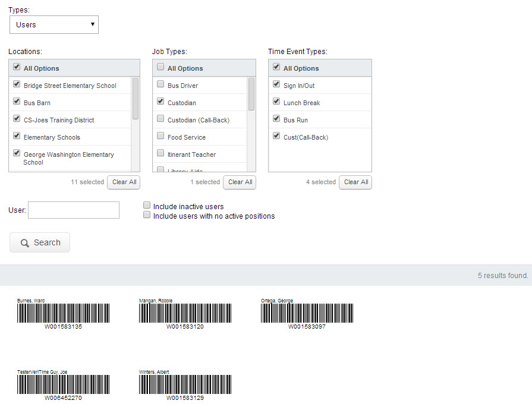Select barcode for Mangan, Robbie
532x410 pixels.
[x=185, y=313]
